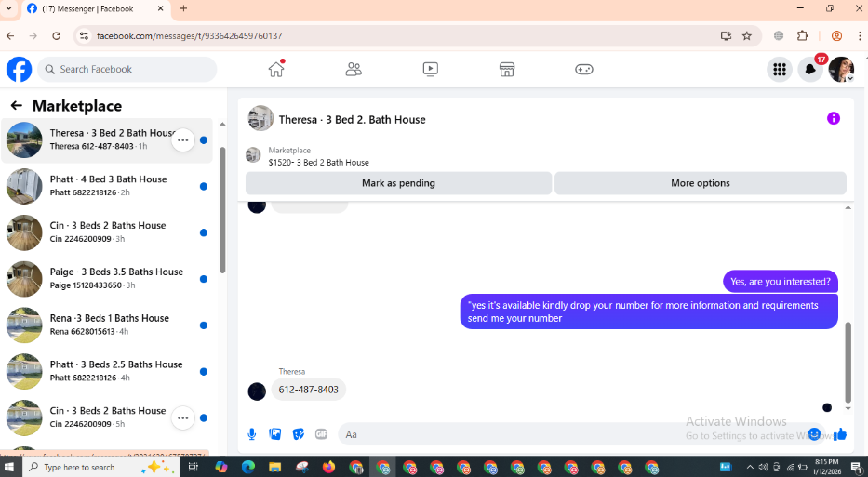The width and height of the screenshot is (868, 477).
Task: Open Paige 3 Beds 3.5 Baths House chat
Action: (107, 280)
